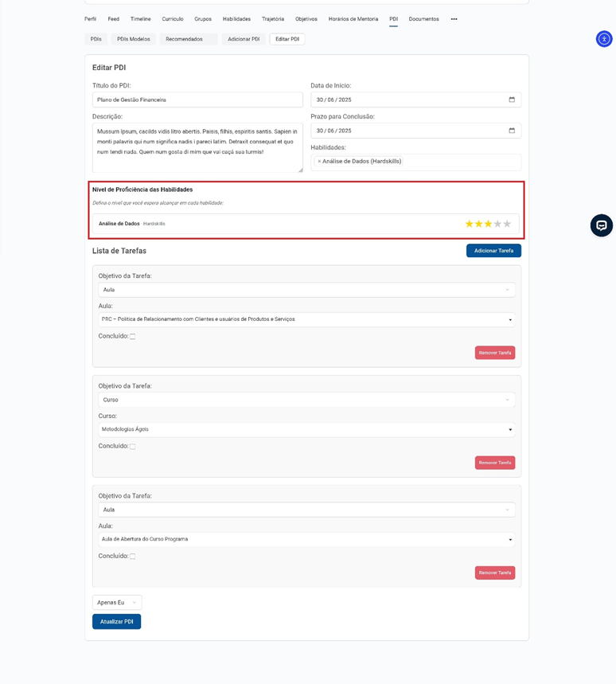Set proficiency to five stars
Image resolution: width=616 pixels, height=684 pixels.
[507, 225]
